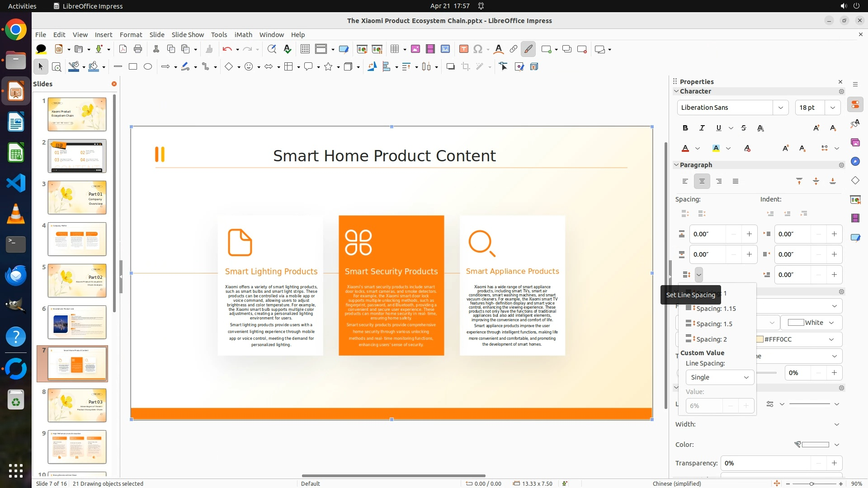Select slide 4 thumbnail in Slides panel
Image resolution: width=868 pixels, height=488 pixels.
(x=77, y=239)
